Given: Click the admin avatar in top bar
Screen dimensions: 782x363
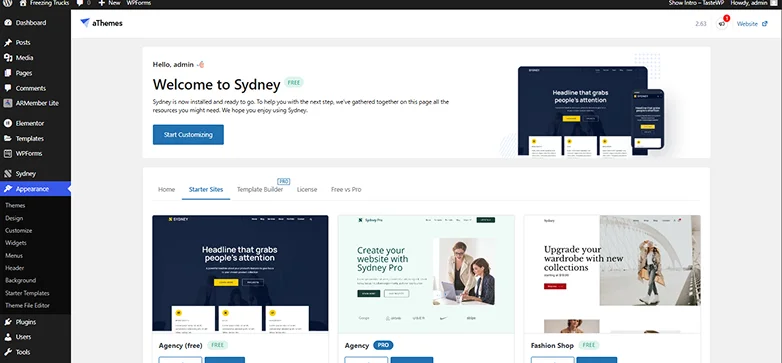Looking at the screenshot, I should [773, 3].
